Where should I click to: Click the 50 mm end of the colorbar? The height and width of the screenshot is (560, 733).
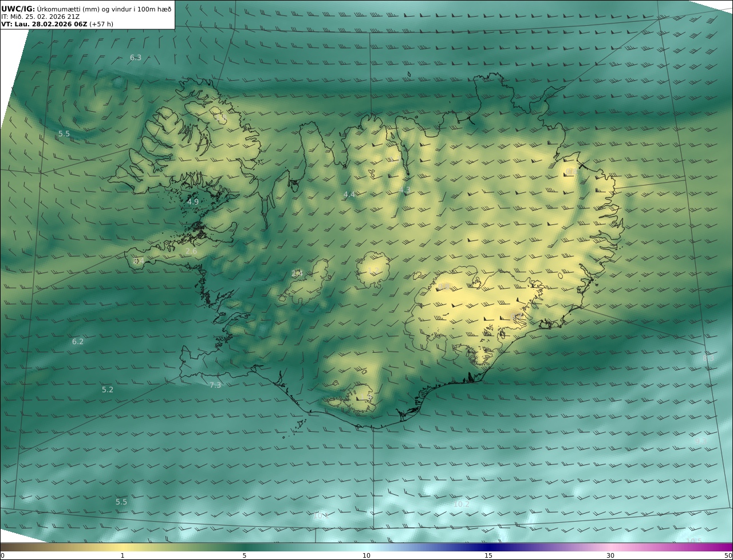point(728,555)
